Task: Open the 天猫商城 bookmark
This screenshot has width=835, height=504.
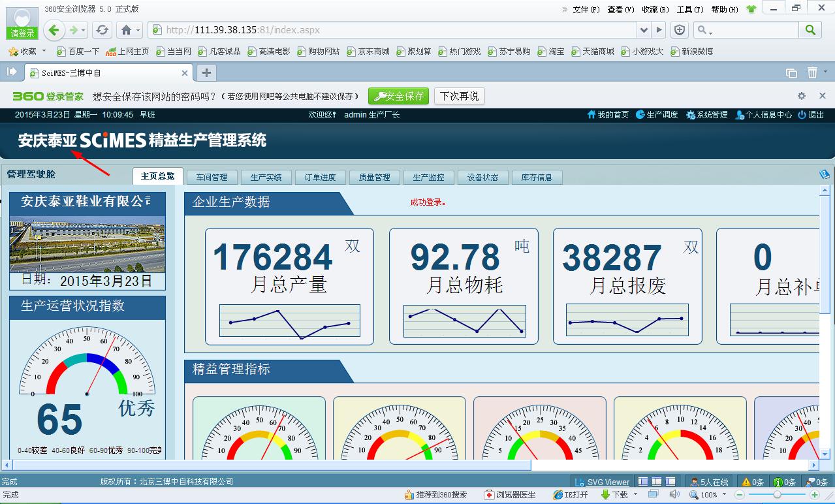Action: point(593,51)
